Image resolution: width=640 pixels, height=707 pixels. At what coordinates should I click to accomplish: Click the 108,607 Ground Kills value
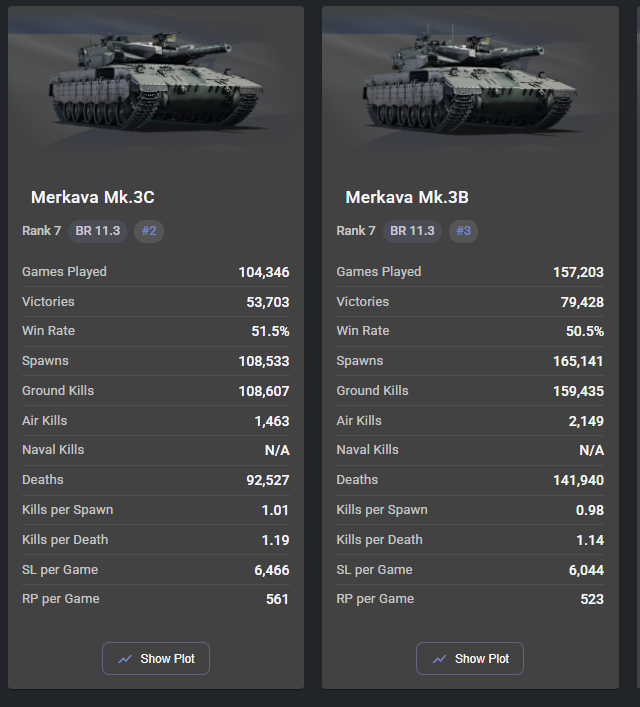pos(264,391)
